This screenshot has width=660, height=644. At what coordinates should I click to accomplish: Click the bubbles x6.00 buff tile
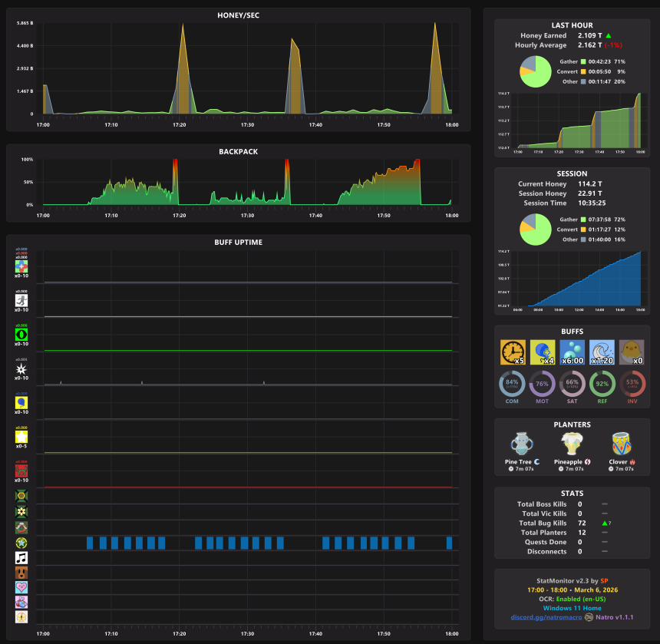click(x=573, y=352)
